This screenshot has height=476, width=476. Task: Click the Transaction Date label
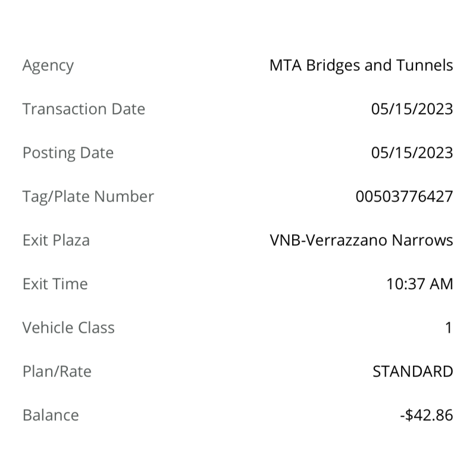click(x=84, y=109)
